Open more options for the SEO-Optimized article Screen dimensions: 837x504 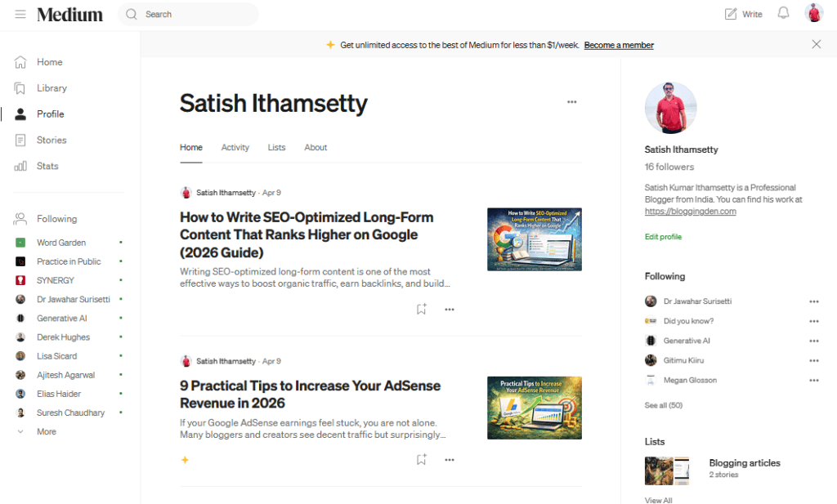point(450,310)
